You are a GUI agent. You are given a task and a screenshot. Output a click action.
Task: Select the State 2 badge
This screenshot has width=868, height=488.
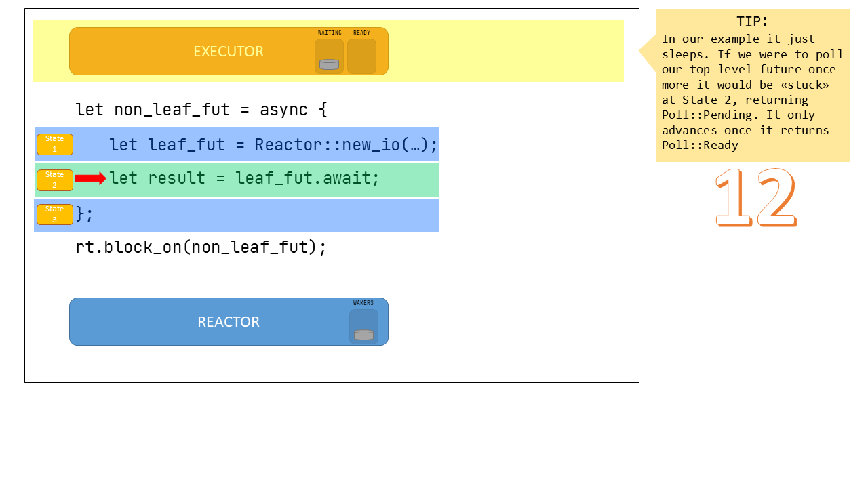(55, 180)
